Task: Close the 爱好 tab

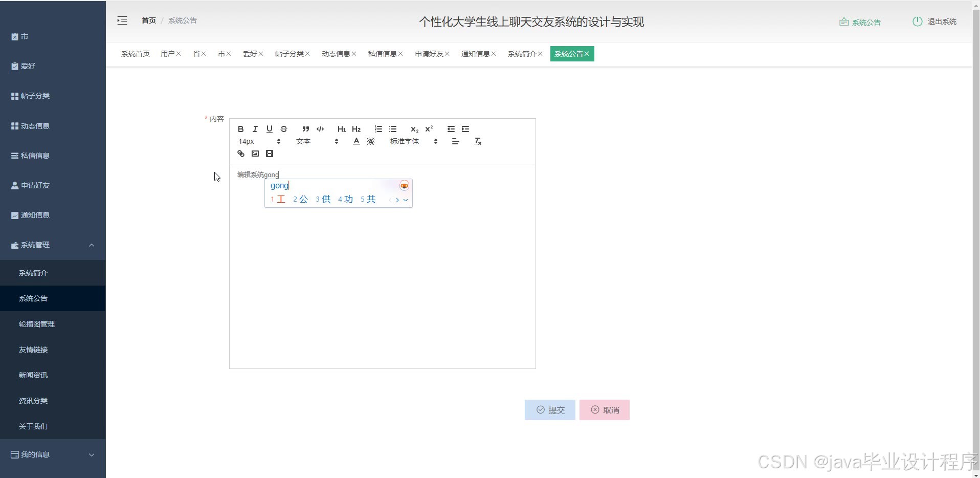Action: (261, 54)
